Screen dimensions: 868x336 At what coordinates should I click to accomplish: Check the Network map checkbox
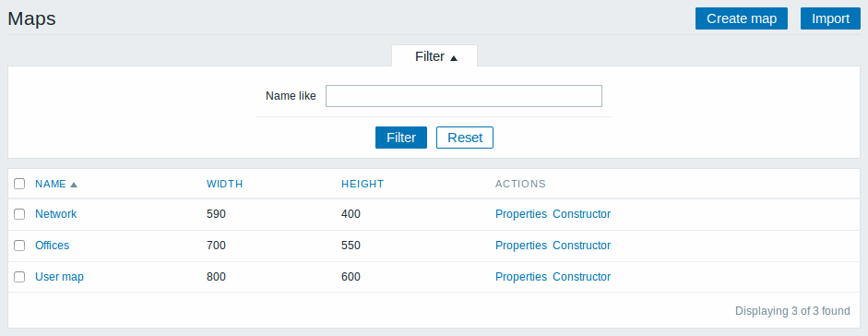click(19, 214)
